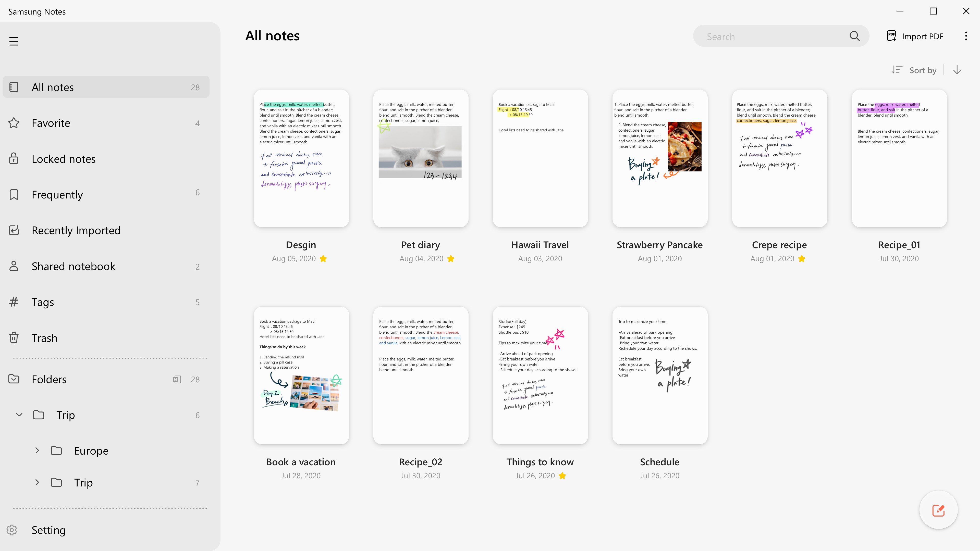View Frequently used notes
This screenshot has height=551, width=980.
(x=57, y=194)
